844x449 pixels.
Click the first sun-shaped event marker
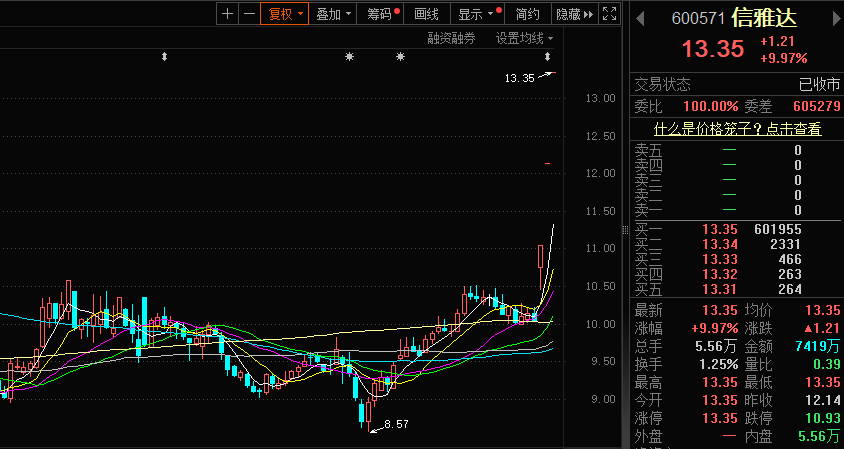pos(349,57)
